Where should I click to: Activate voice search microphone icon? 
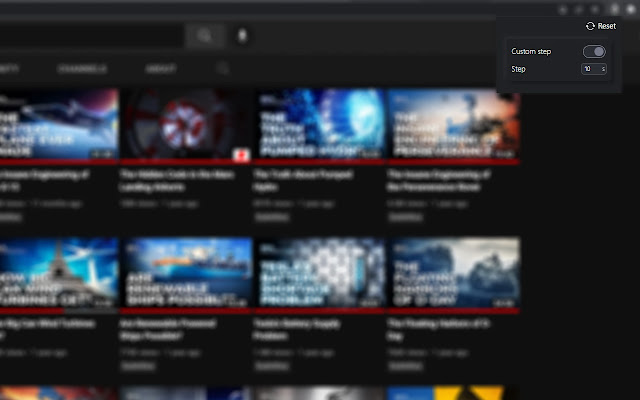point(242,36)
